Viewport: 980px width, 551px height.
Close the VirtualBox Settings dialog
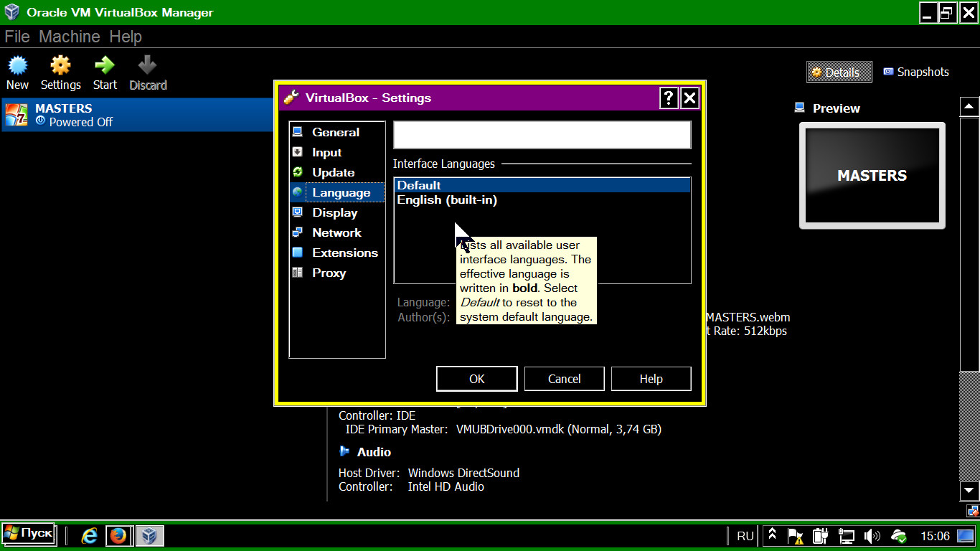click(689, 98)
